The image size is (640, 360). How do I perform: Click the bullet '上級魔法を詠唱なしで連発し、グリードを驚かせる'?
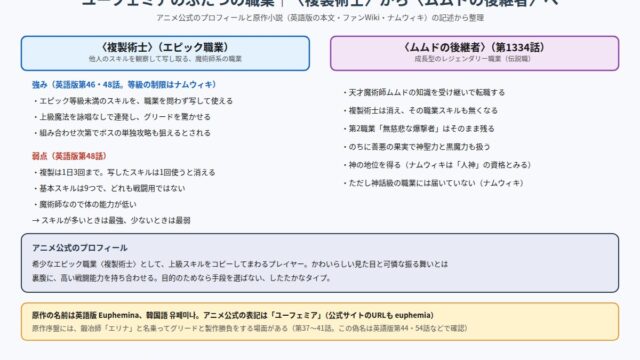tap(122, 117)
